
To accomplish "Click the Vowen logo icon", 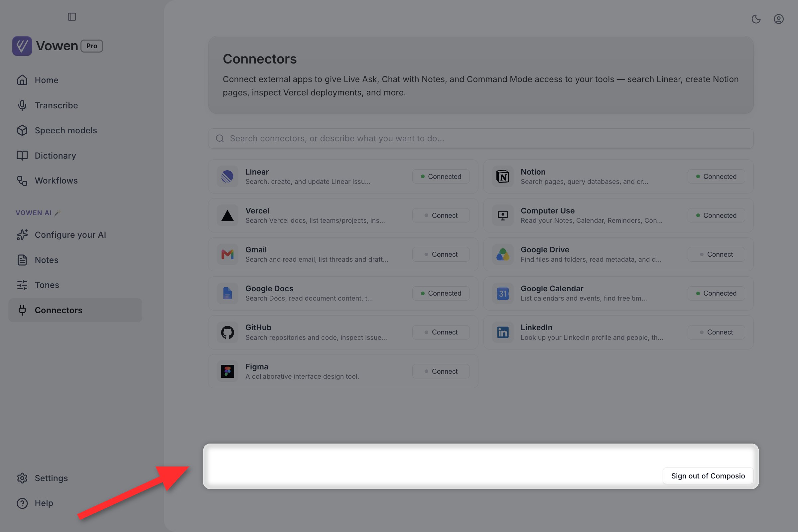I will coord(22,46).
